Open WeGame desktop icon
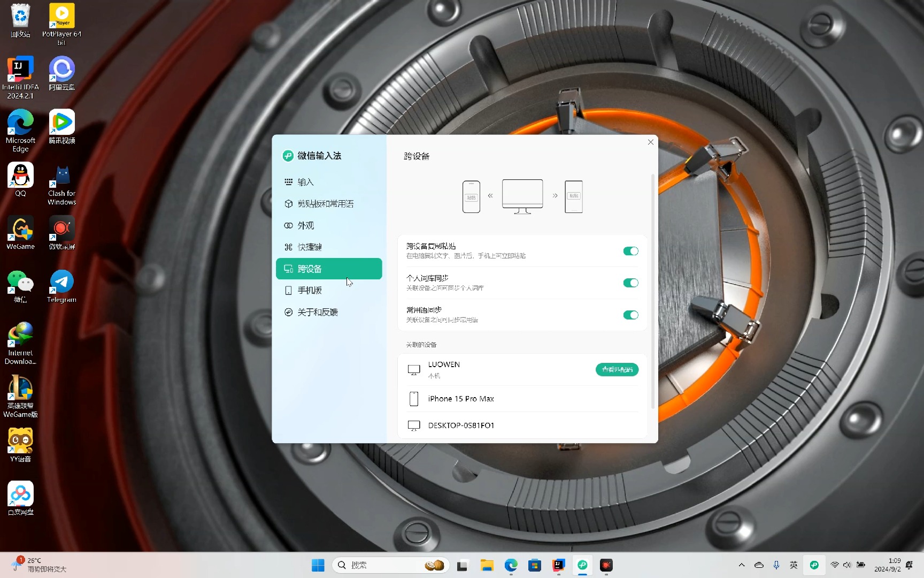Image resolution: width=924 pixels, height=578 pixels. (20, 233)
